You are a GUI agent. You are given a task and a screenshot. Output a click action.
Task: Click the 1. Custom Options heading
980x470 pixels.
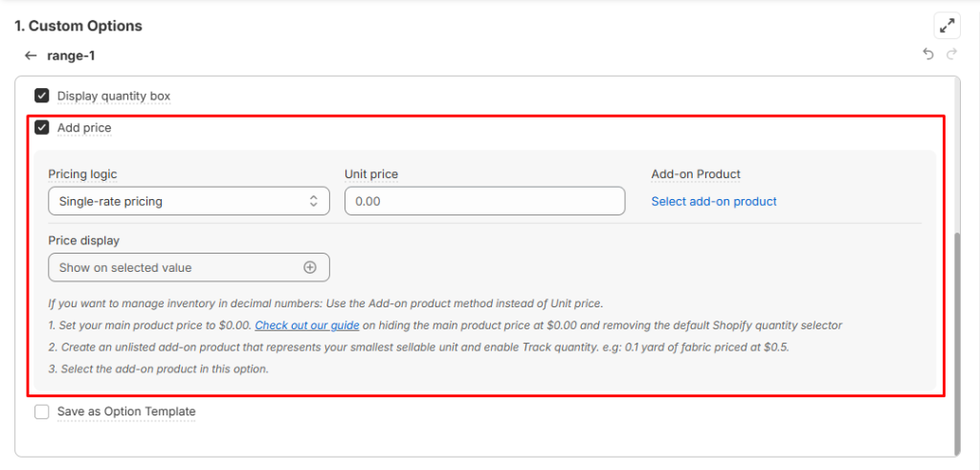(x=78, y=26)
